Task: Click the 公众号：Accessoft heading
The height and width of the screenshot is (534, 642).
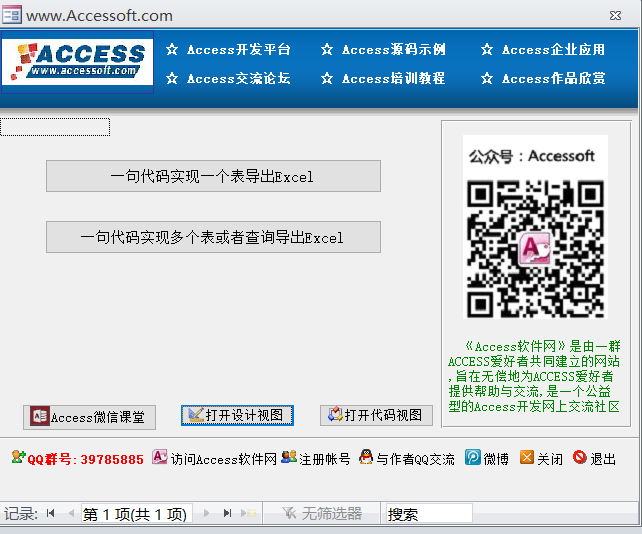Action: click(531, 156)
